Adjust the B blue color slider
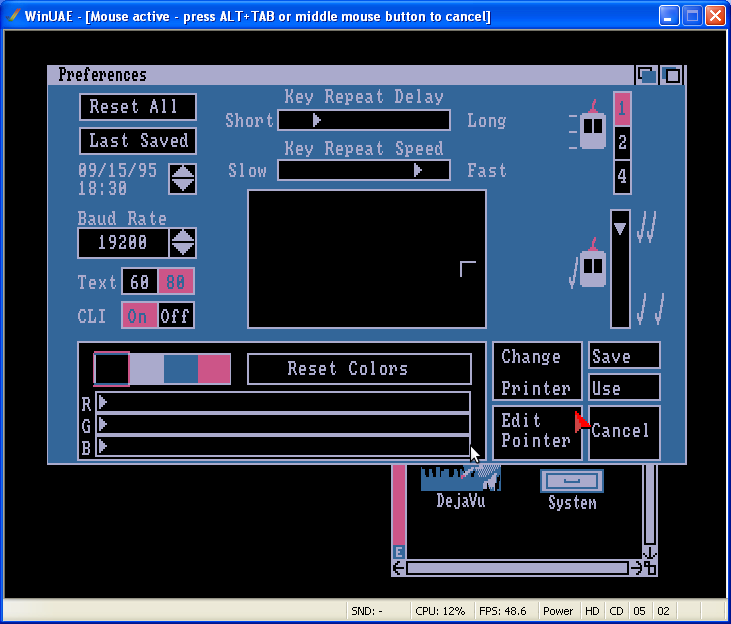Screen dimensions: 731x624 [x=283, y=446]
